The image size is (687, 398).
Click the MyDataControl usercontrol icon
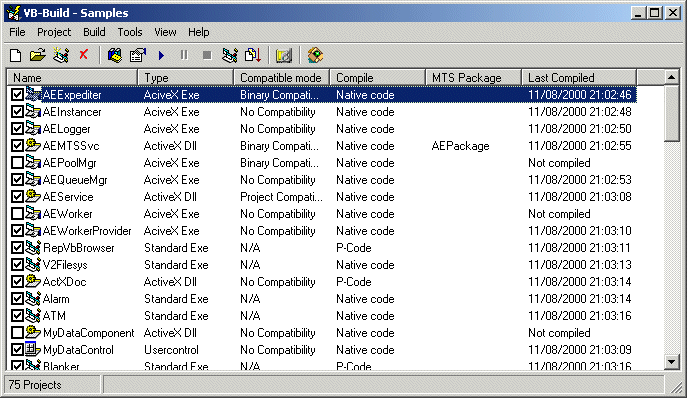[x=33, y=349]
